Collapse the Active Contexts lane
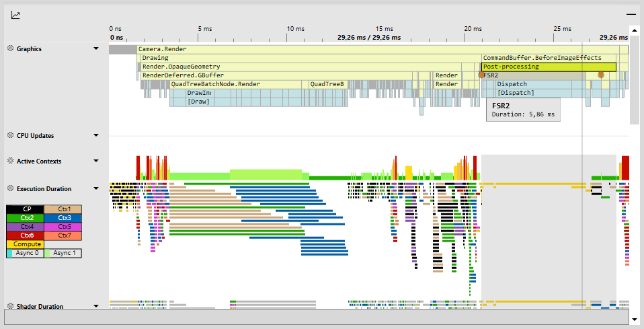The image size is (644, 329). [x=96, y=161]
